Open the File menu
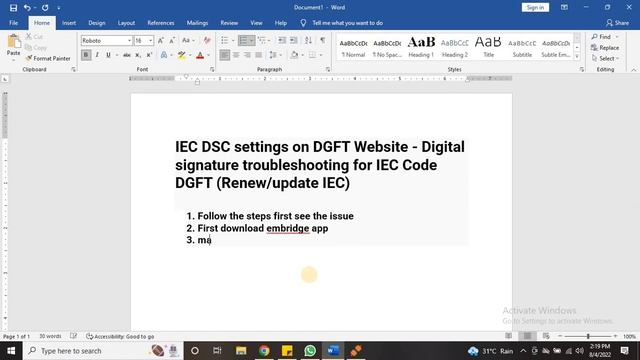Image resolution: width=640 pixels, height=360 pixels. pos(13,23)
